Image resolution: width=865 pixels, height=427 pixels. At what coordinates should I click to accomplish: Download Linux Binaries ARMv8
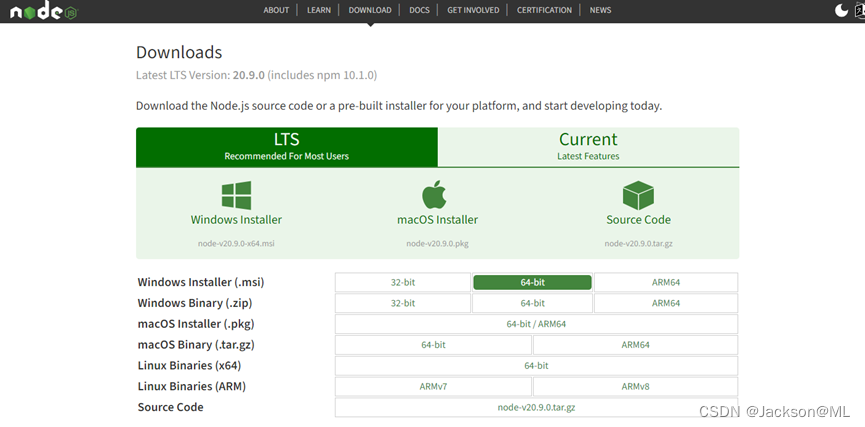click(635, 386)
